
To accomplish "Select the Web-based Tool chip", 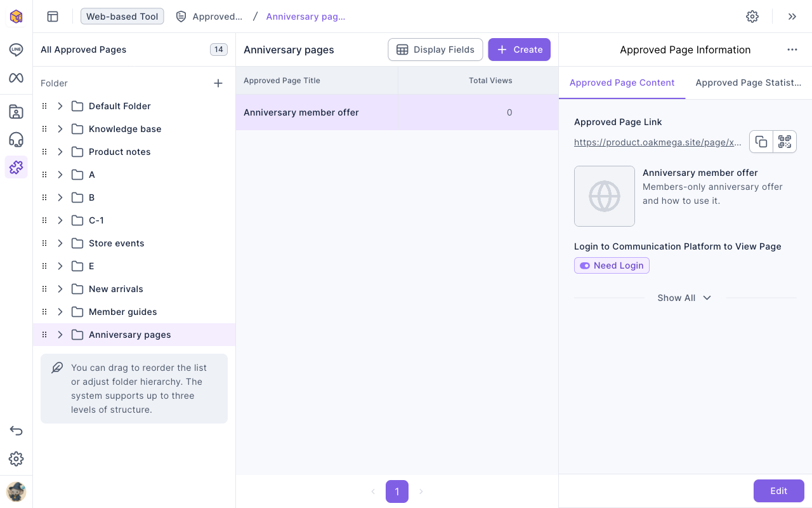I will click(x=122, y=17).
